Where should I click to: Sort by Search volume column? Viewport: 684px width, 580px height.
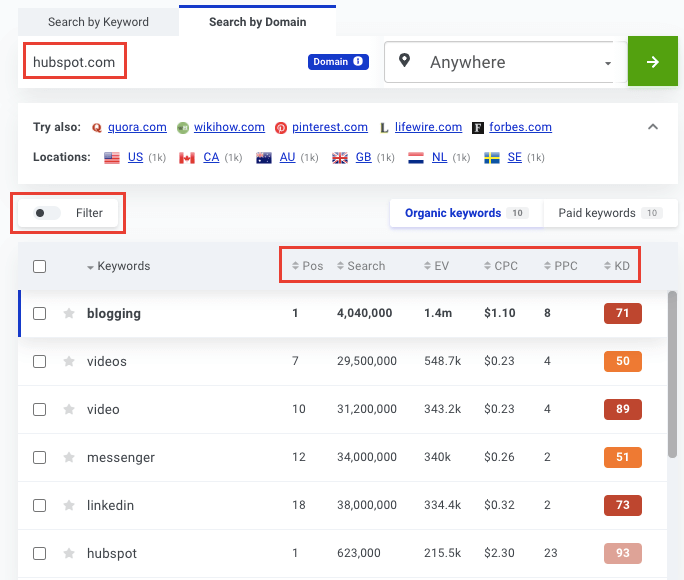click(x=361, y=266)
